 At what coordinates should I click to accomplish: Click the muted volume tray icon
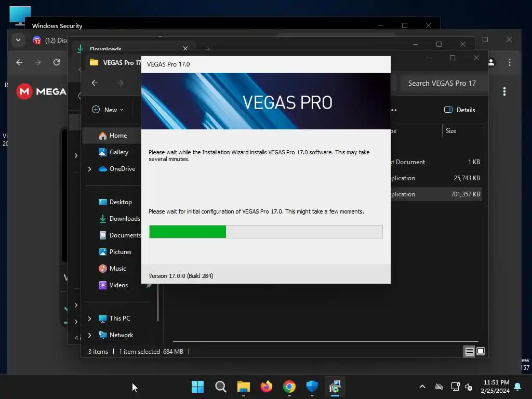tap(469, 387)
